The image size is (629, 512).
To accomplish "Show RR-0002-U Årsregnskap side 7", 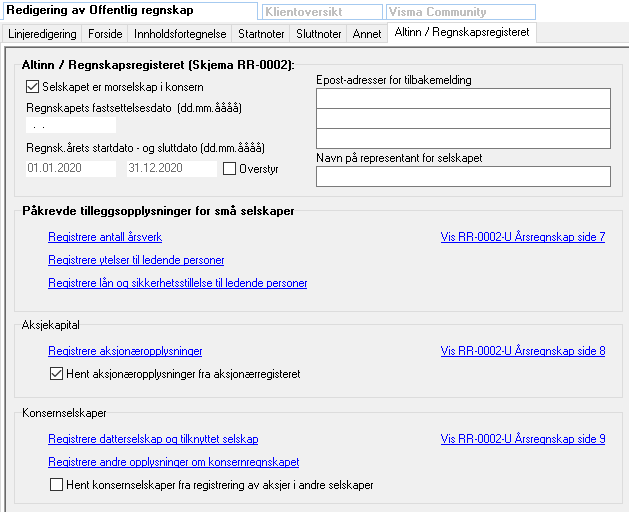I will 522,237.
